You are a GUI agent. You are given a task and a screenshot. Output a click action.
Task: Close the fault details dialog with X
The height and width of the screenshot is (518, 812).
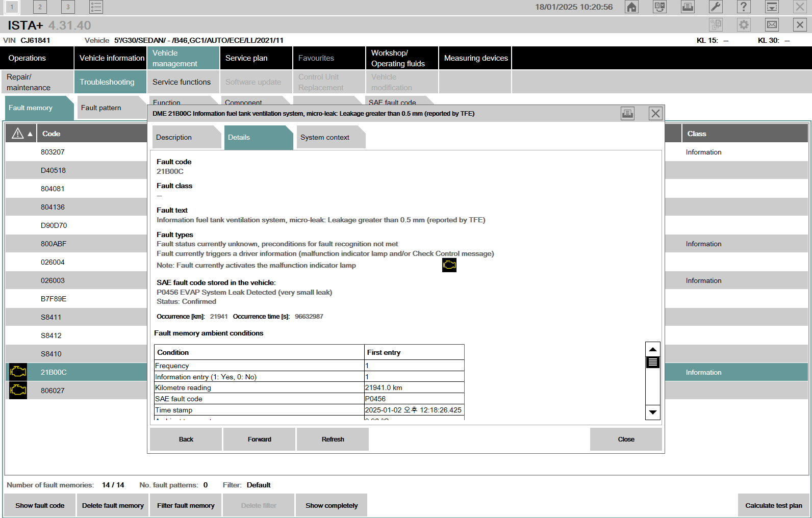655,114
